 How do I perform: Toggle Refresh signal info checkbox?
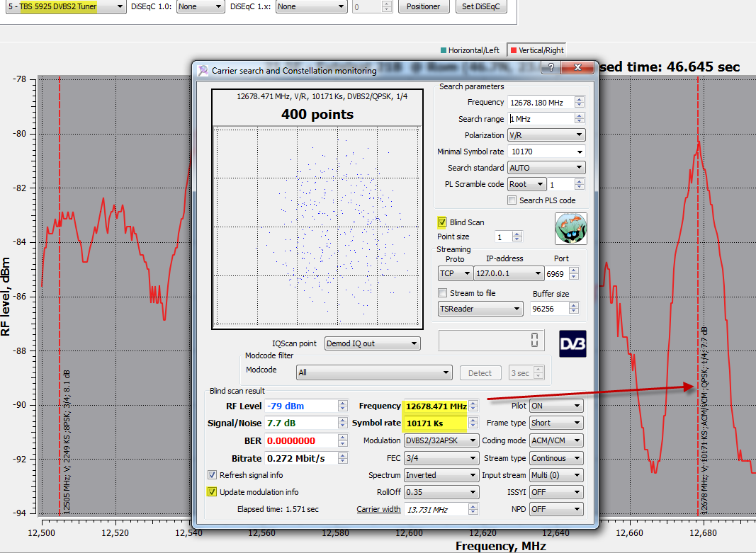[212, 475]
